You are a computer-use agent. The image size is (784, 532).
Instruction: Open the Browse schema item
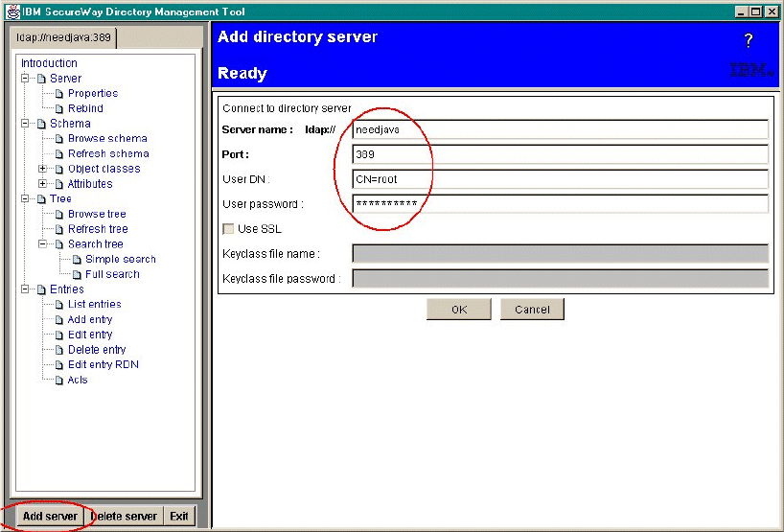coord(107,138)
